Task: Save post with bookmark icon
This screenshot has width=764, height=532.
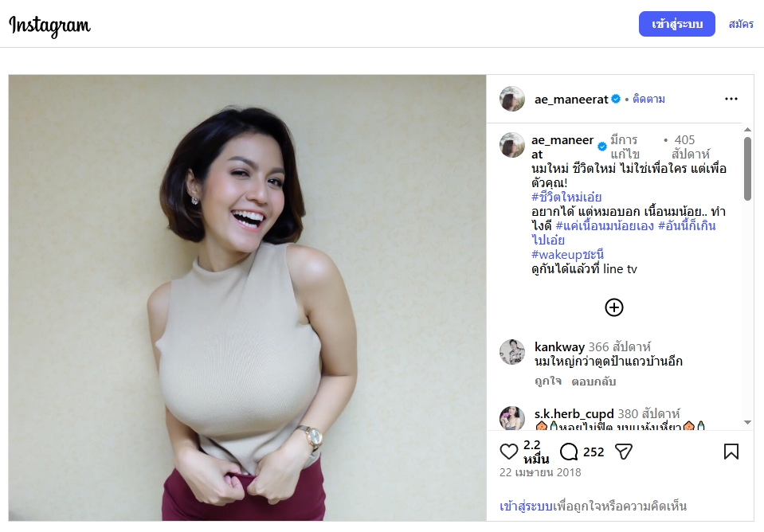Action: [731, 452]
